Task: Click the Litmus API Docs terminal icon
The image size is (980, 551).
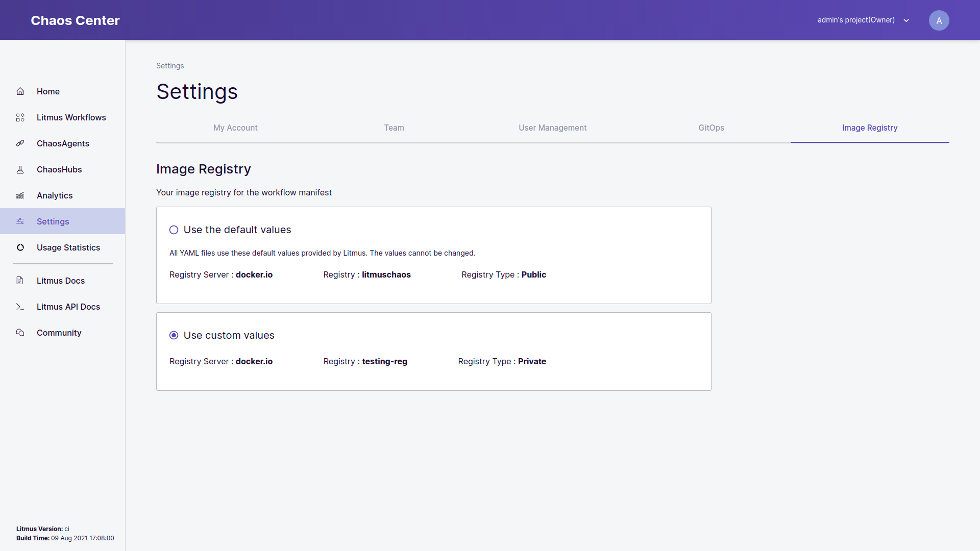Action: 20,307
